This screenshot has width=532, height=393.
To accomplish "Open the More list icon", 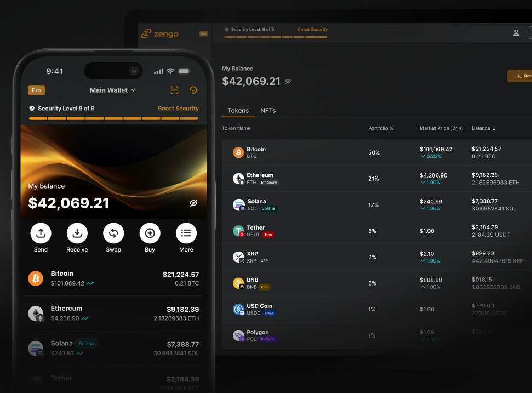I will [186, 233].
